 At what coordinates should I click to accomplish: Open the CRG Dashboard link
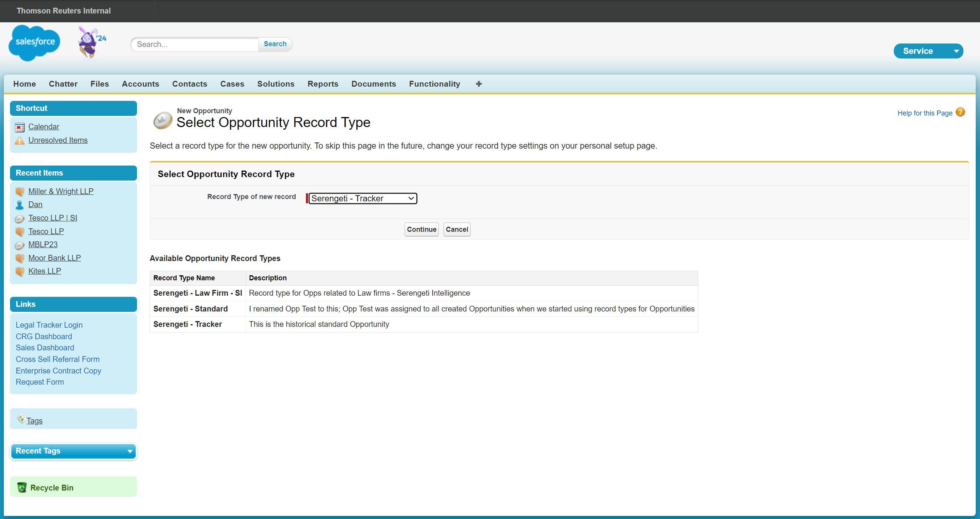44,337
